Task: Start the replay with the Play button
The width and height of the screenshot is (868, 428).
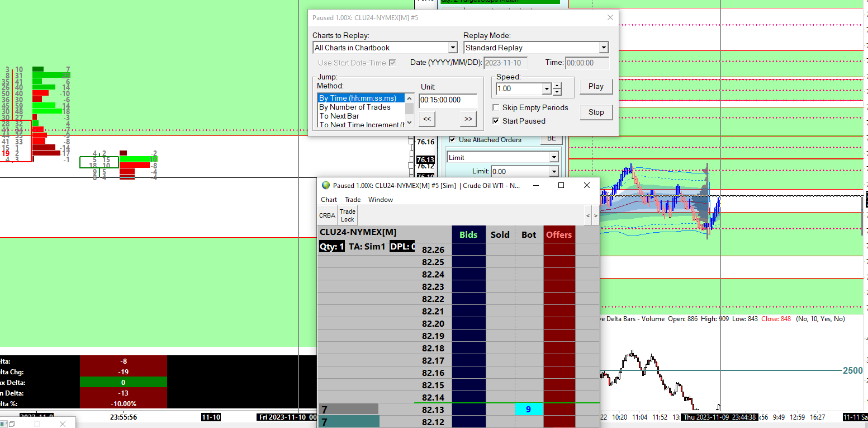Action: (596, 87)
